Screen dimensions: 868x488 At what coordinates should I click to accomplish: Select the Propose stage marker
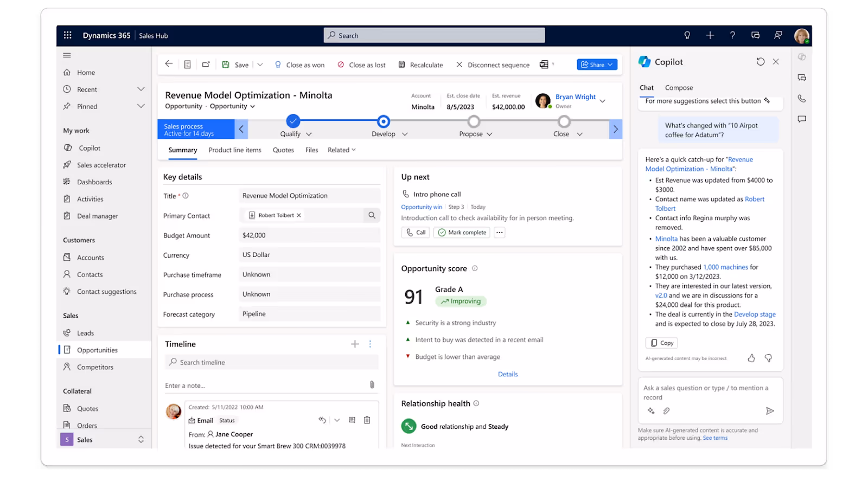click(x=474, y=121)
